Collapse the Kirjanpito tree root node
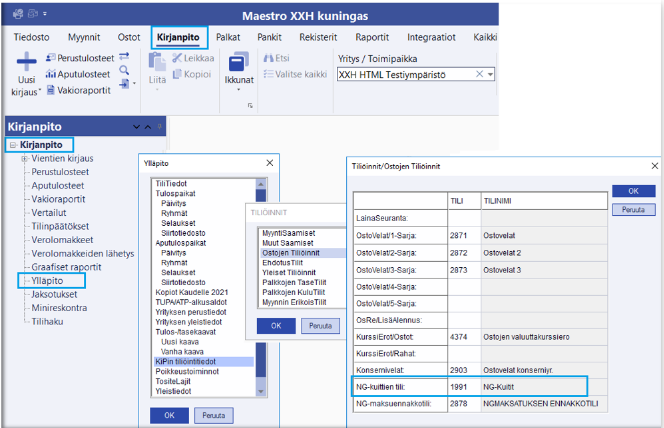 tap(11, 146)
